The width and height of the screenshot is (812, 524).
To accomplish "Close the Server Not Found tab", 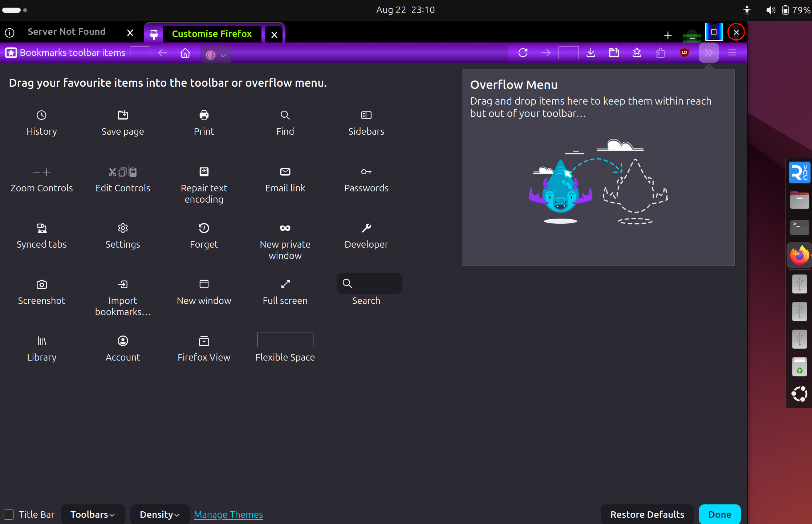I will [130, 33].
